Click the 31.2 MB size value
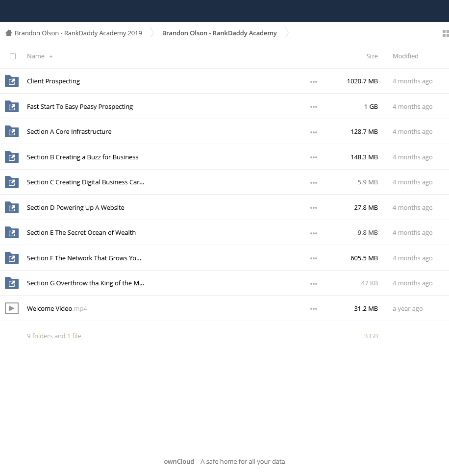Image resolution: width=449 pixels, height=476 pixels. (x=366, y=308)
